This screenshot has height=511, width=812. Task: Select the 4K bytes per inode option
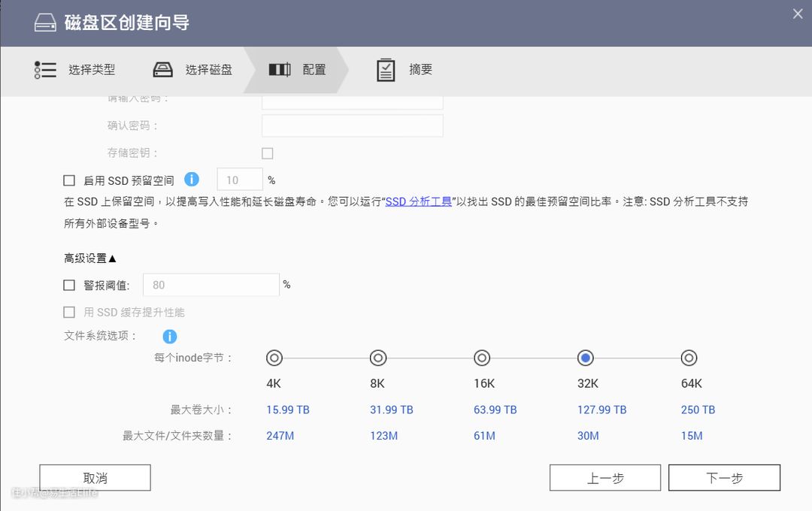pyautogui.click(x=274, y=358)
